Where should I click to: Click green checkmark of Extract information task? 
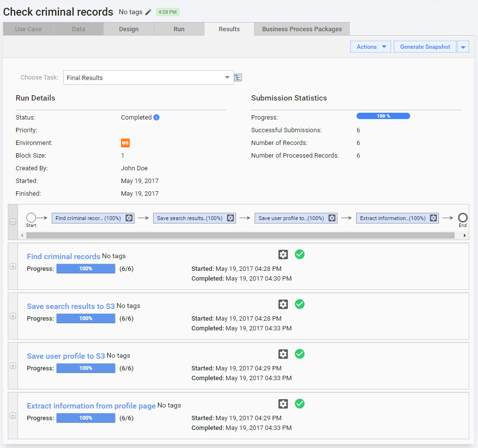click(299, 404)
